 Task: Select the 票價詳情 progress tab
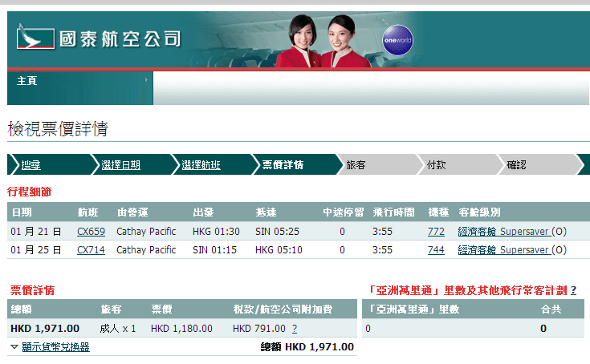pyautogui.click(x=283, y=165)
